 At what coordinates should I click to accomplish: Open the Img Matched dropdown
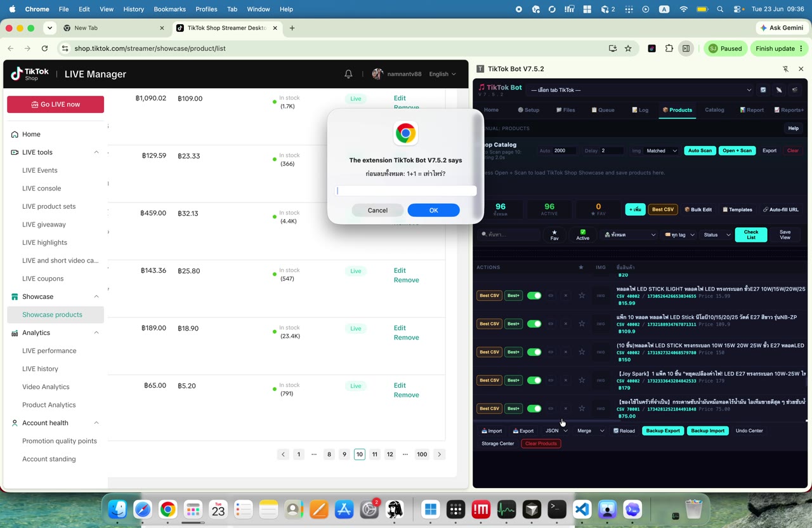(662, 150)
